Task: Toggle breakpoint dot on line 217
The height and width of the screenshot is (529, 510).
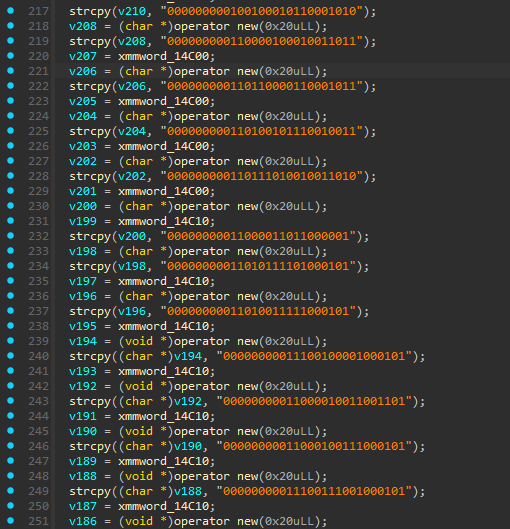Action: coord(10,10)
